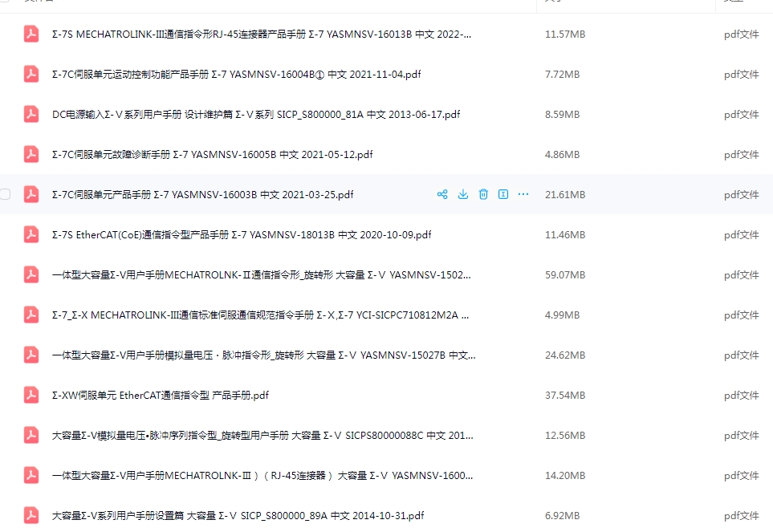
Task: Click PDF icon of 一体型大容量Σ-V模拟量电压 15027B file
Action: pos(31,355)
